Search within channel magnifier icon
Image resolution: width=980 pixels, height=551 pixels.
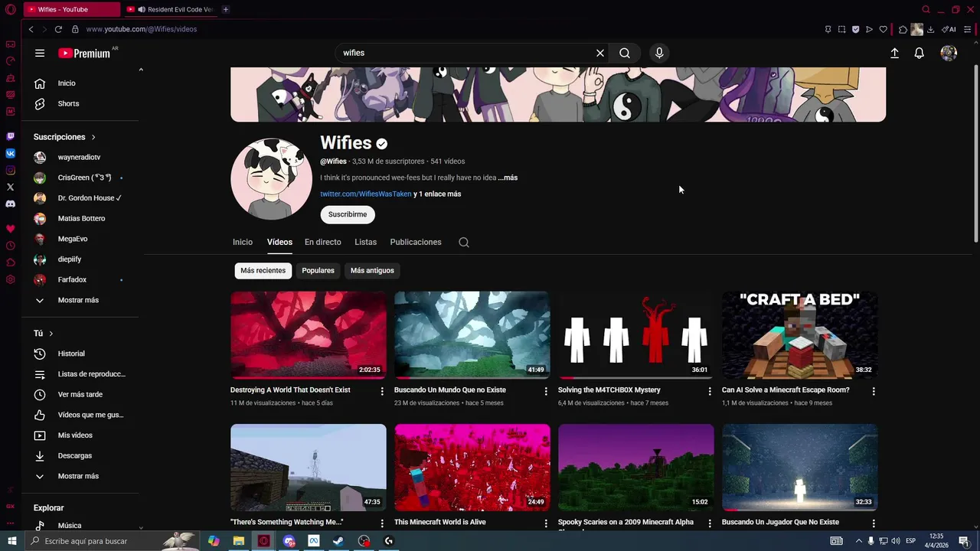point(464,242)
